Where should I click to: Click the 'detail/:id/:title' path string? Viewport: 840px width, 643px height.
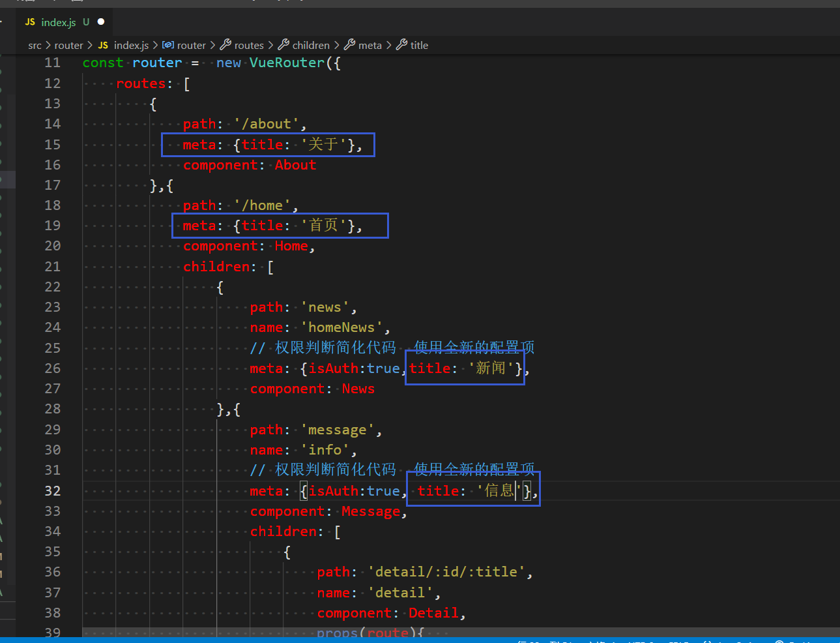tap(446, 572)
